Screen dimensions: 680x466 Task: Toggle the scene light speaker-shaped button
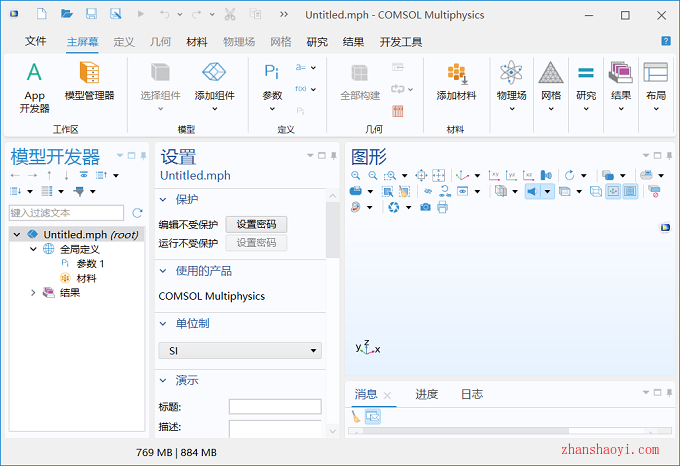[533, 192]
